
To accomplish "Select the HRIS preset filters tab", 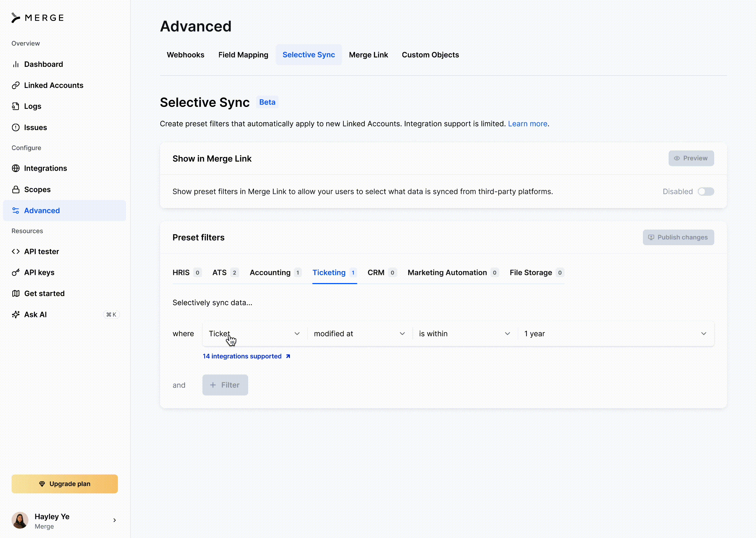I will [x=187, y=273].
